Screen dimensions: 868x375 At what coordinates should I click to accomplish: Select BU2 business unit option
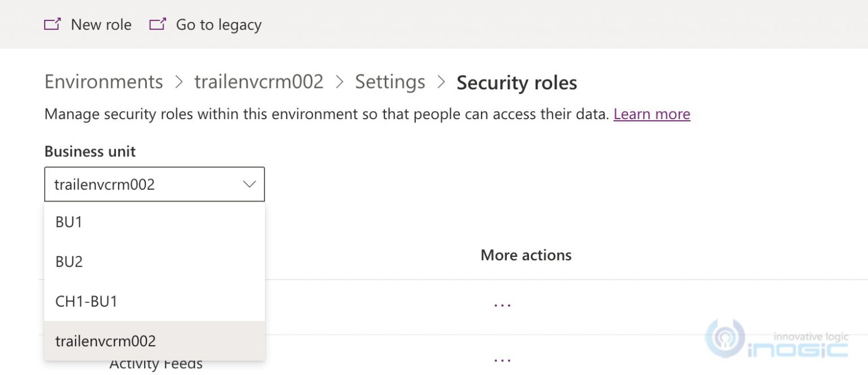coord(68,261)
